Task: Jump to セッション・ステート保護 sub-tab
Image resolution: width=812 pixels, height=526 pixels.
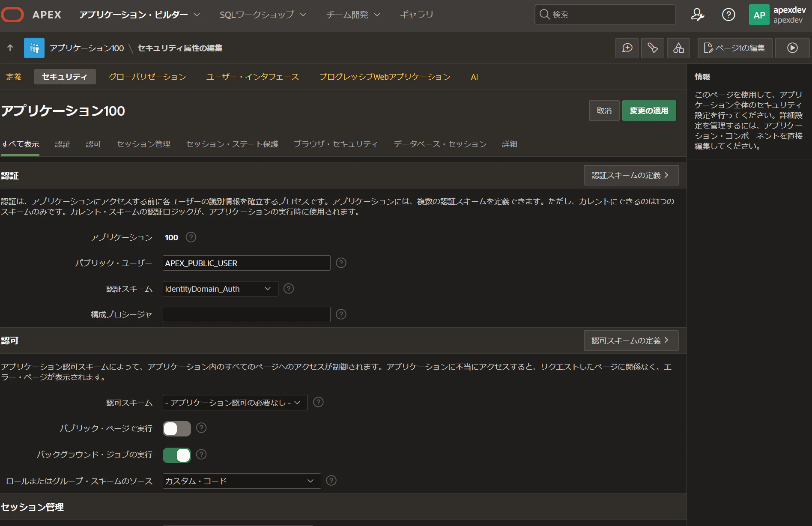Action: tap(232, 144)
